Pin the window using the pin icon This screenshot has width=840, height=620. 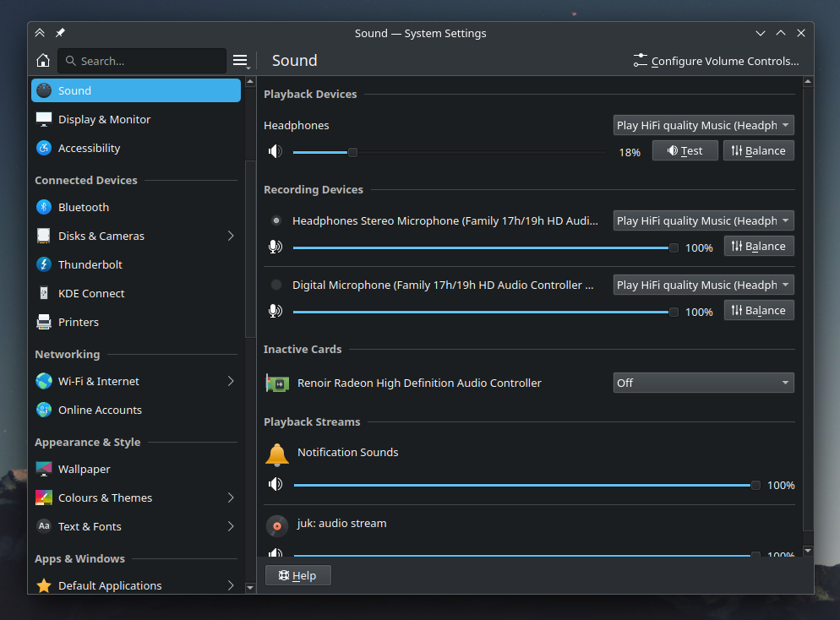coord(60,33)
